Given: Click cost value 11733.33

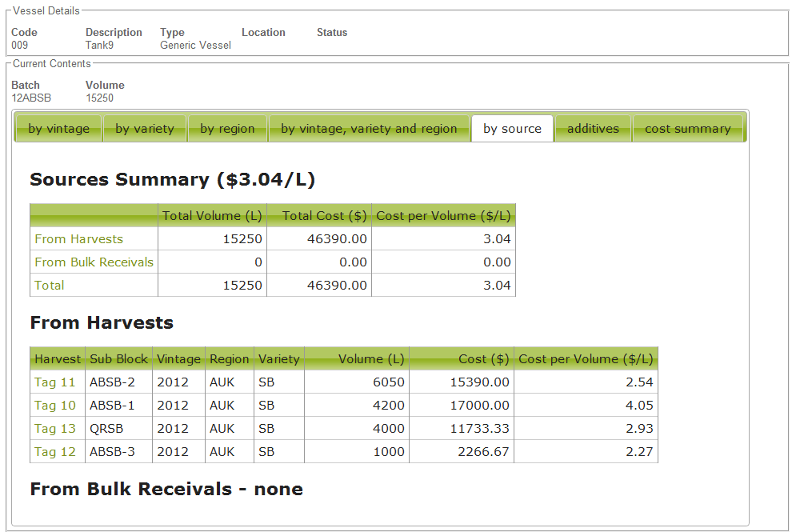Looking at the screenshot, I should click(x=479, y=429).
